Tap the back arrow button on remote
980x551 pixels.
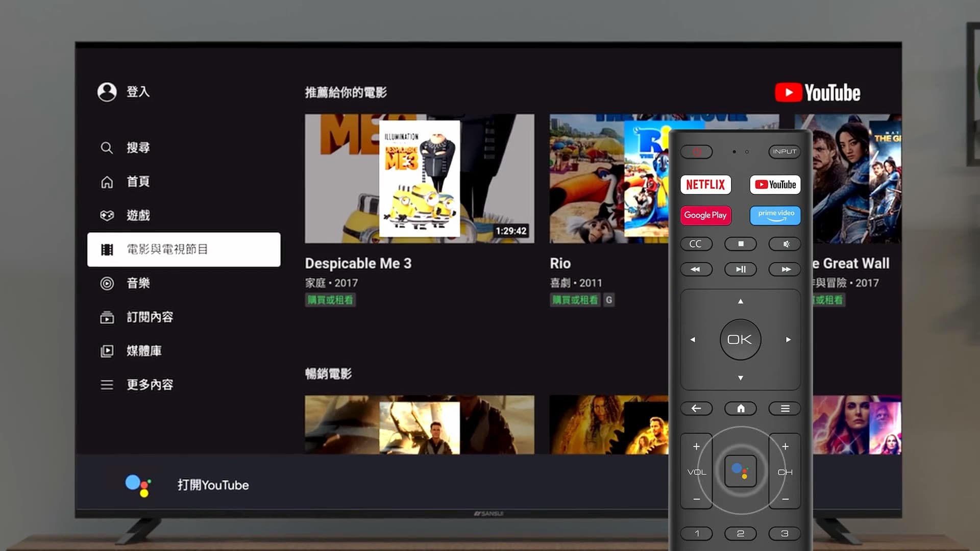coord(696,409)
